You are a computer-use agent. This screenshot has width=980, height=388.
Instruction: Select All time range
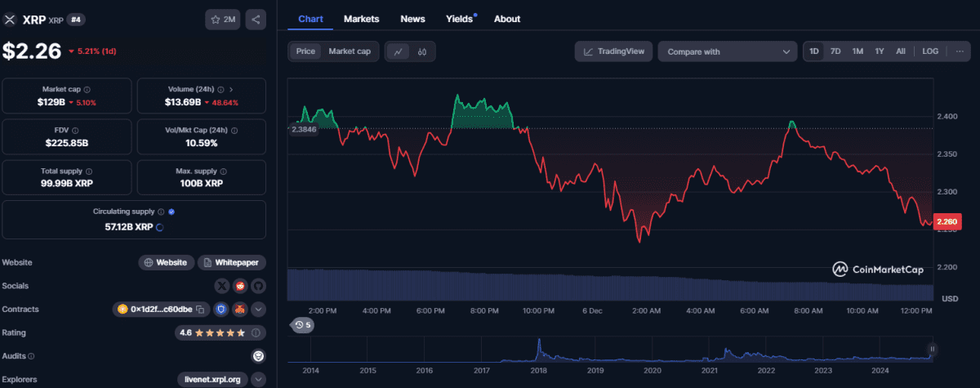click(x=900, y=51)
